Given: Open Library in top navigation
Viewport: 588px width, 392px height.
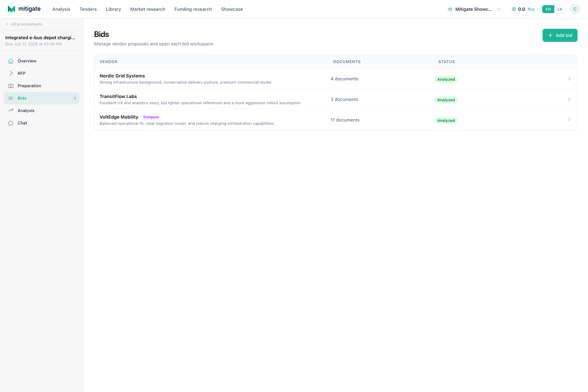Looking at the screenshot, I should [x=113, y=9].
